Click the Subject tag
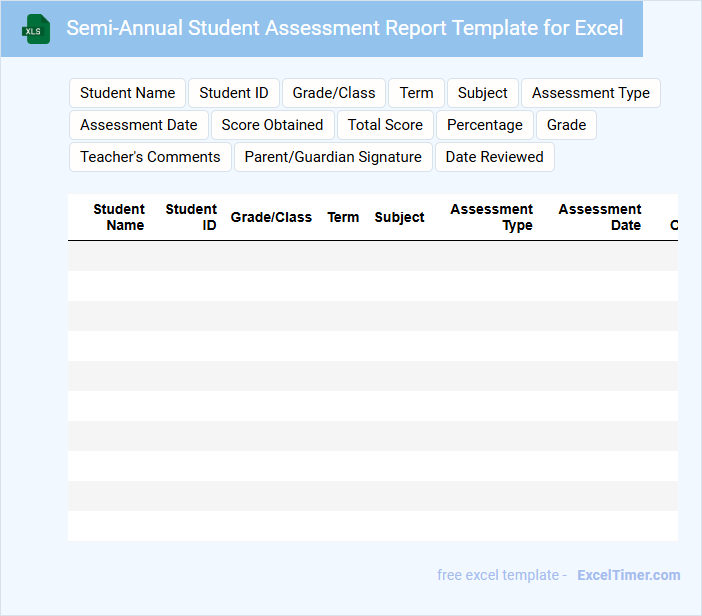 [x=482, y=93]
